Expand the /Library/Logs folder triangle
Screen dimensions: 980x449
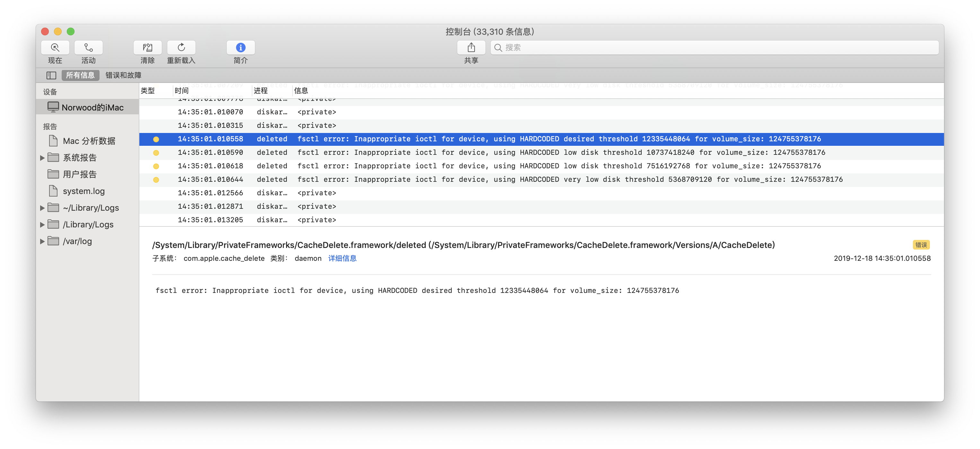point(42,224)
